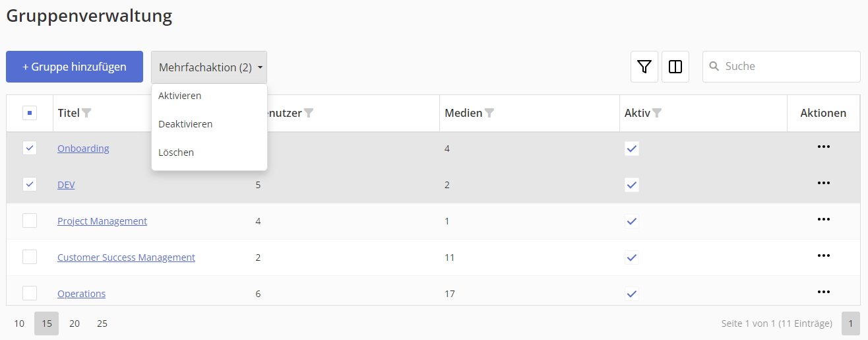Viewport: 868px width, 340px height.
Task: Click filter icon next to Aktiv header
Action: tap(657, 114)
